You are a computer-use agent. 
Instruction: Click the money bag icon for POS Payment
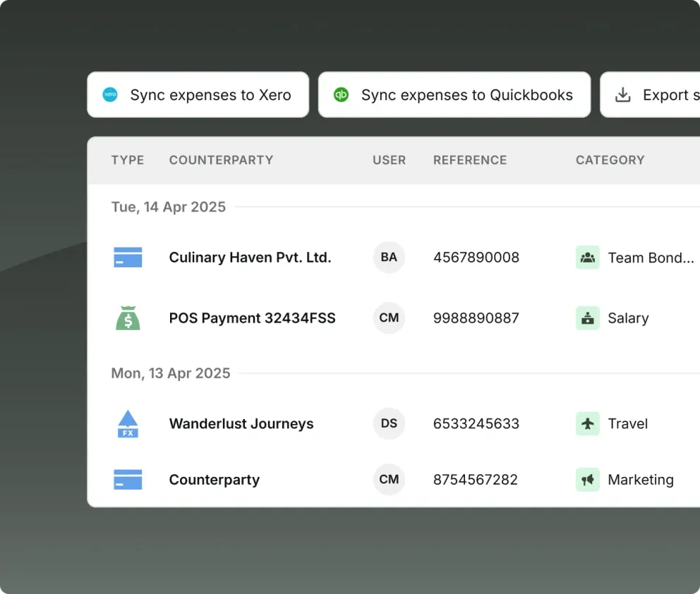click(128, 317)
